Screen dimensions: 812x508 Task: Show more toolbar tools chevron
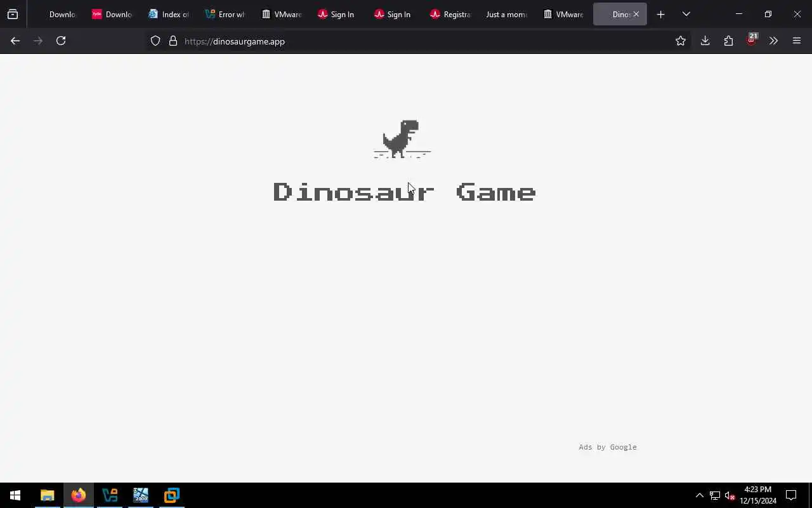click(773, 41)
